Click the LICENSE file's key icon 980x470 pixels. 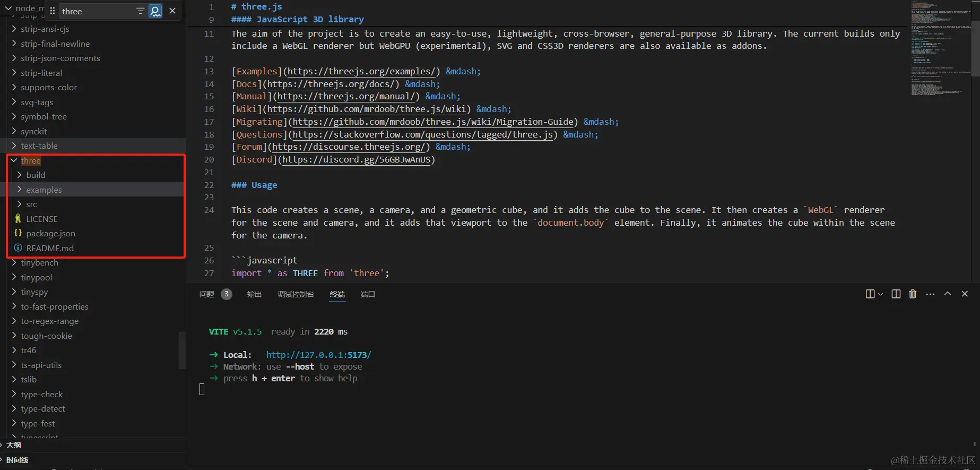[18, 219]
